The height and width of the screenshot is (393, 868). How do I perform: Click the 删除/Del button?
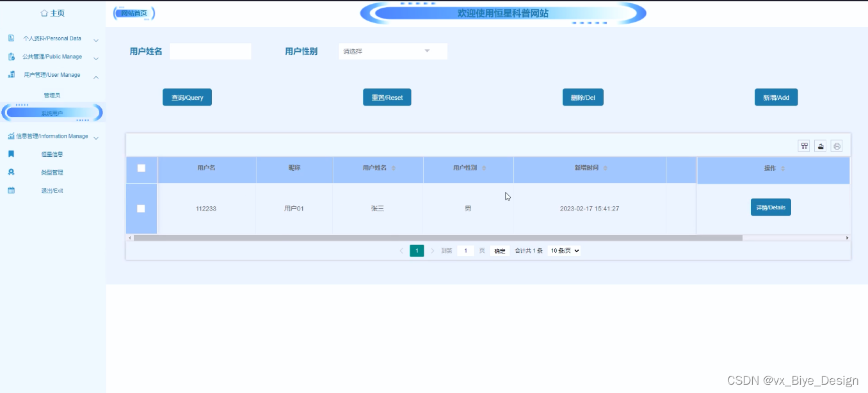point(583,97)
